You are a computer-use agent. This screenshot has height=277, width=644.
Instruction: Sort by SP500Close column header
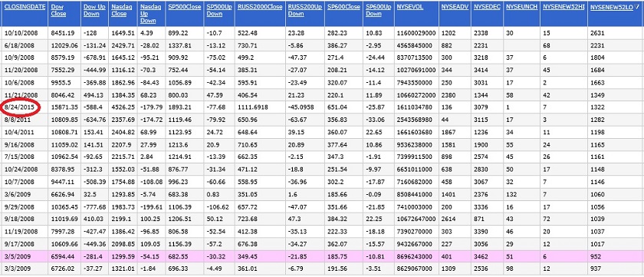click(184, 7)
